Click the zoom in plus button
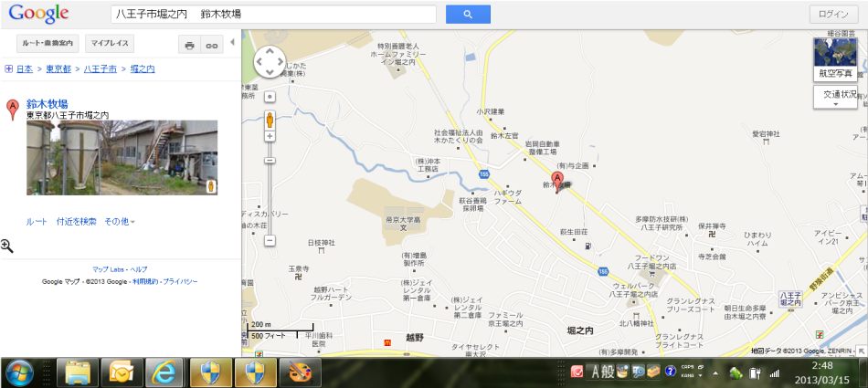The height and width of the screenshot is (388, 868). click(x=270, y=136)
